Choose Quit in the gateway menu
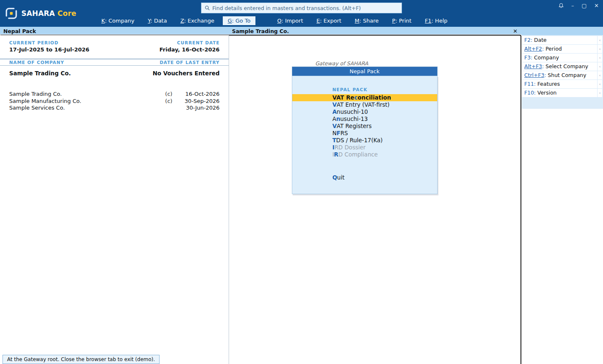The height and width of the screenshot is (364, 603). pos(365,177)
